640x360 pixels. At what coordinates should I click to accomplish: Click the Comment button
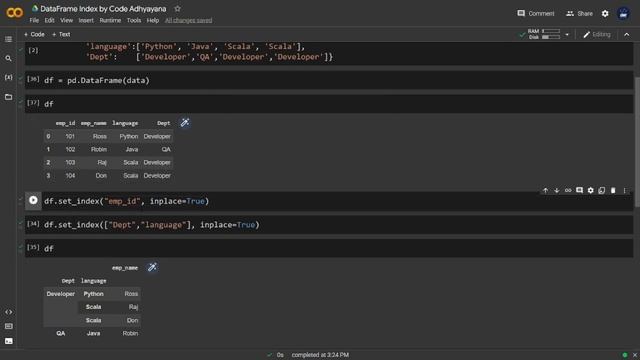(536, 13)
